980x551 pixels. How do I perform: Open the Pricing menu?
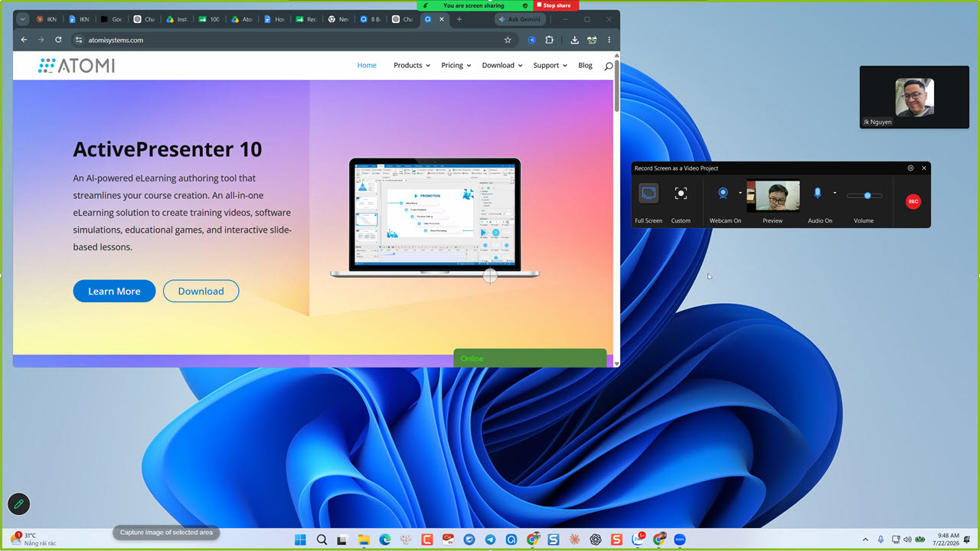tap(456, 65)
